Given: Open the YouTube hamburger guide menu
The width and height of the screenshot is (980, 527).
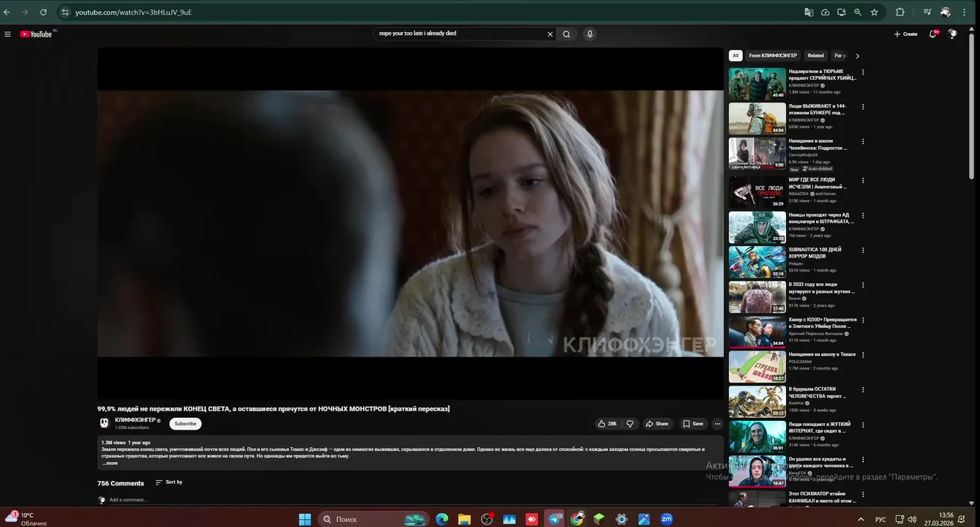Looking at the screenshot, I should tap(7, 34).
